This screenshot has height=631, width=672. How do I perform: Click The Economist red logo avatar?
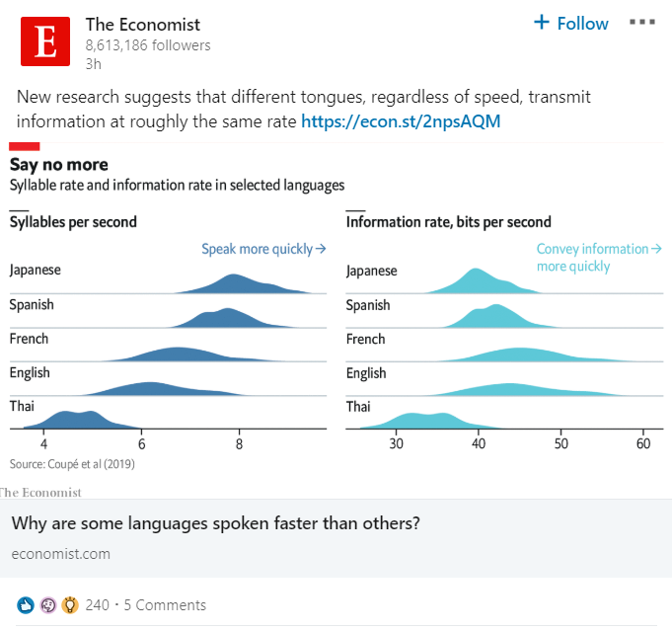[x=45, y=40]
